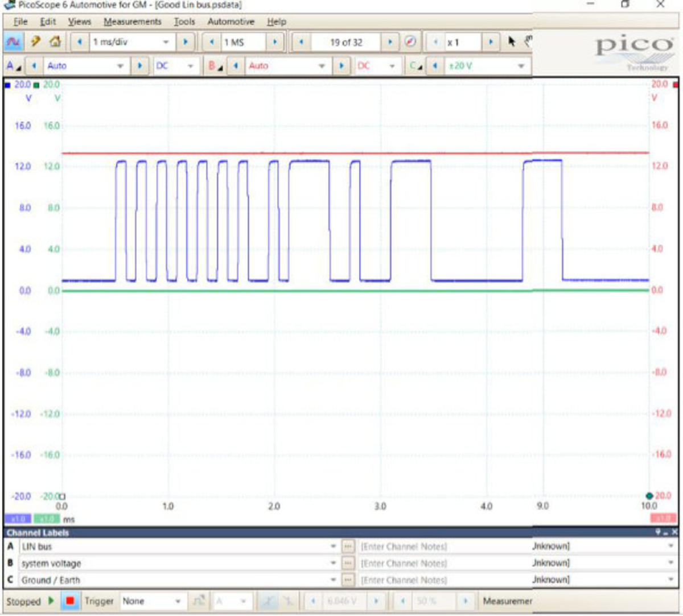683x616 pixels.
Task: Zoom out with the arrow left of x 1
Action: (x=435, y=42)
